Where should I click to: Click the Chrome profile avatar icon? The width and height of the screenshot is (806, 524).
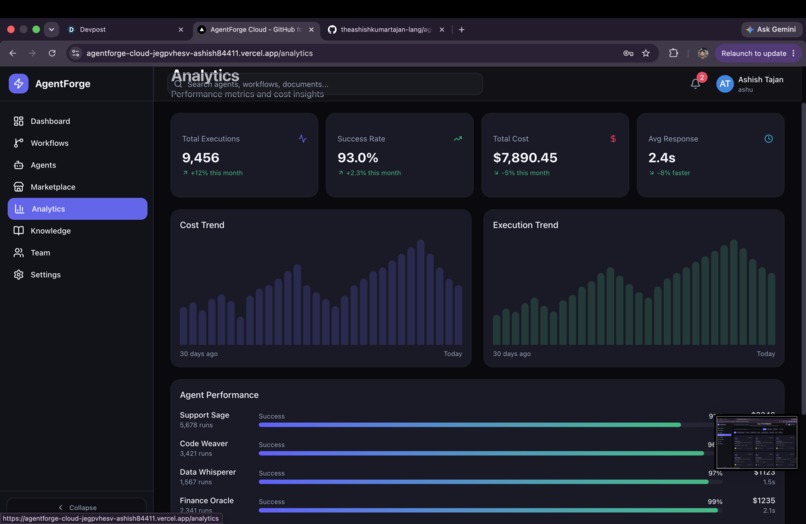click(703, 53)
